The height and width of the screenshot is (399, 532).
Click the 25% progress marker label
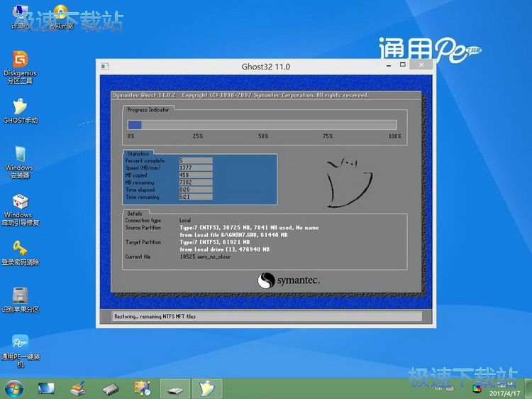tap(198, 136)
